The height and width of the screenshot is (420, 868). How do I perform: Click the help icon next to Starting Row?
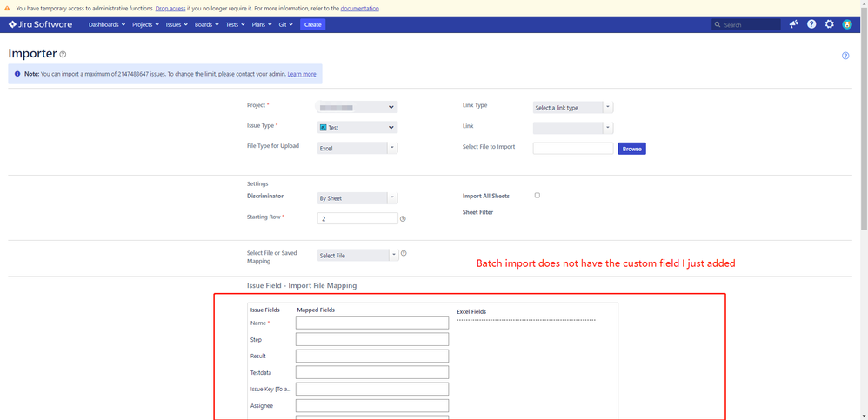click(x=403, y=219)
